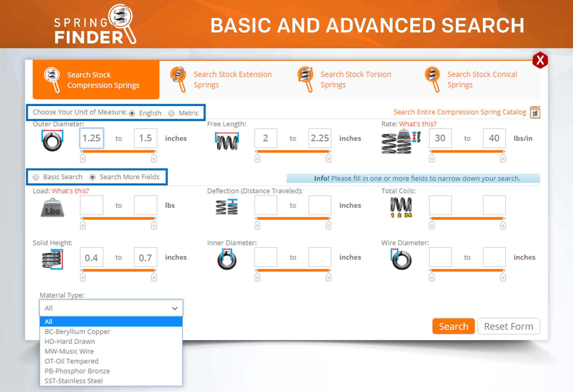Screen dimensions: 573x392
Task: Open the compression spring catalog book icon
Action: 535,113
